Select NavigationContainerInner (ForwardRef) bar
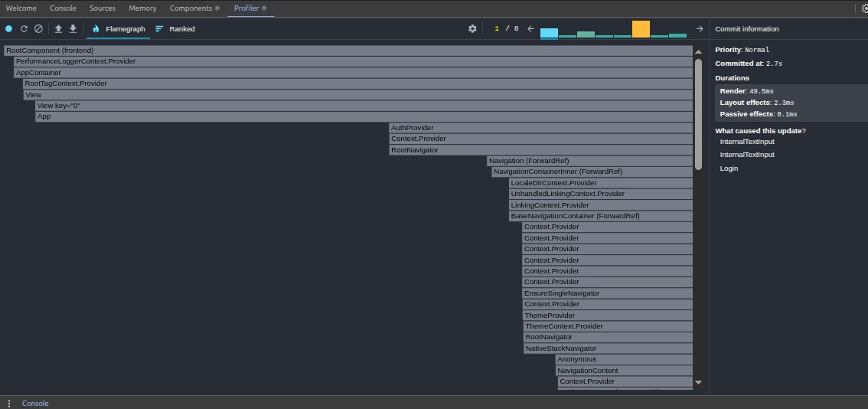 pyautogui.click(x=592, y=172)
